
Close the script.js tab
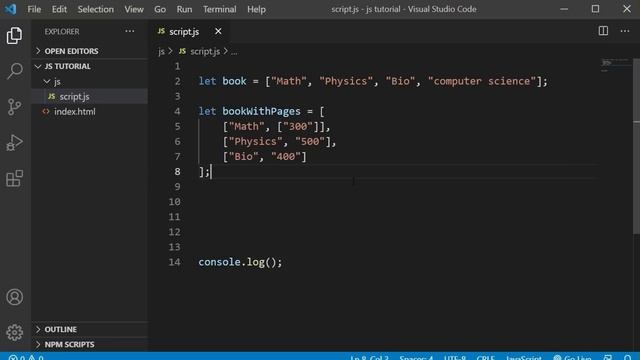point(218,31)
